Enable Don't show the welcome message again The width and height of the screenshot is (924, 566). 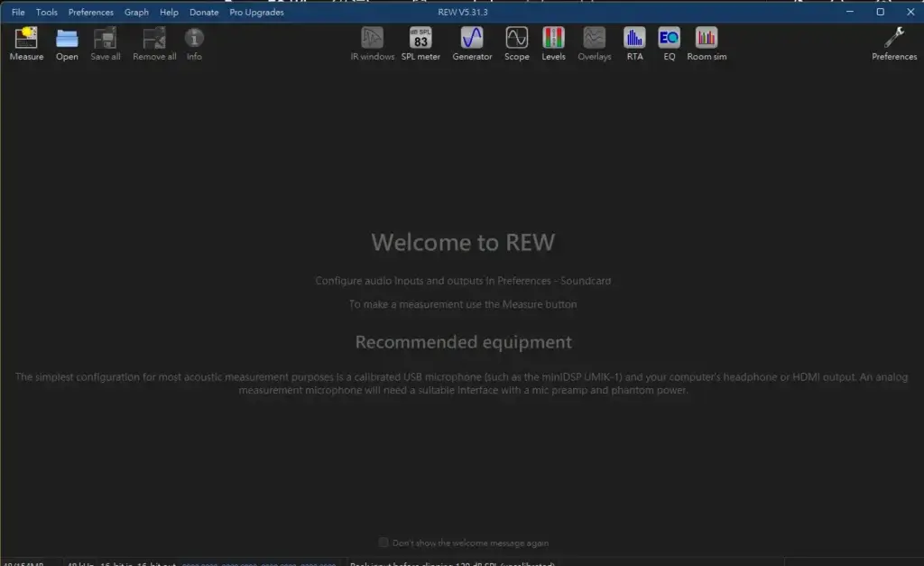click(384, 543)
